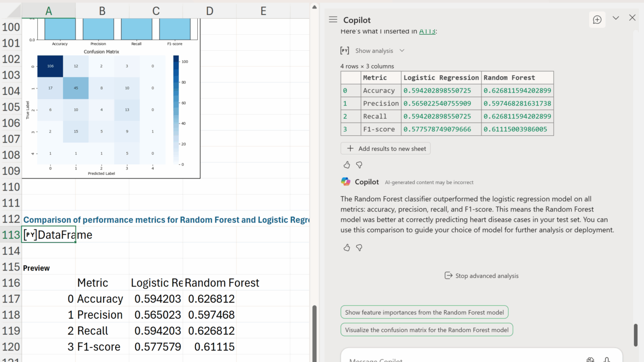Screen dimensions: 644x362
Task: Open the Copilot hamburger menu
Action: (x=333, y=20)
